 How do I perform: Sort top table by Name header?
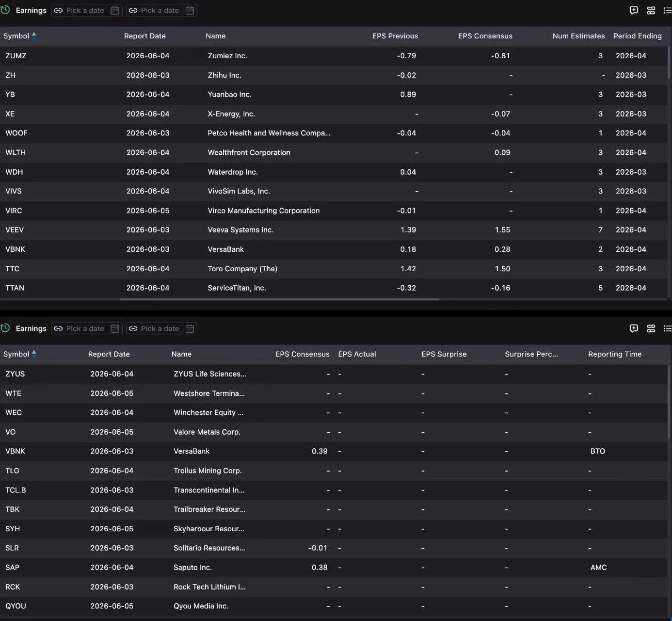pos(216,36)
